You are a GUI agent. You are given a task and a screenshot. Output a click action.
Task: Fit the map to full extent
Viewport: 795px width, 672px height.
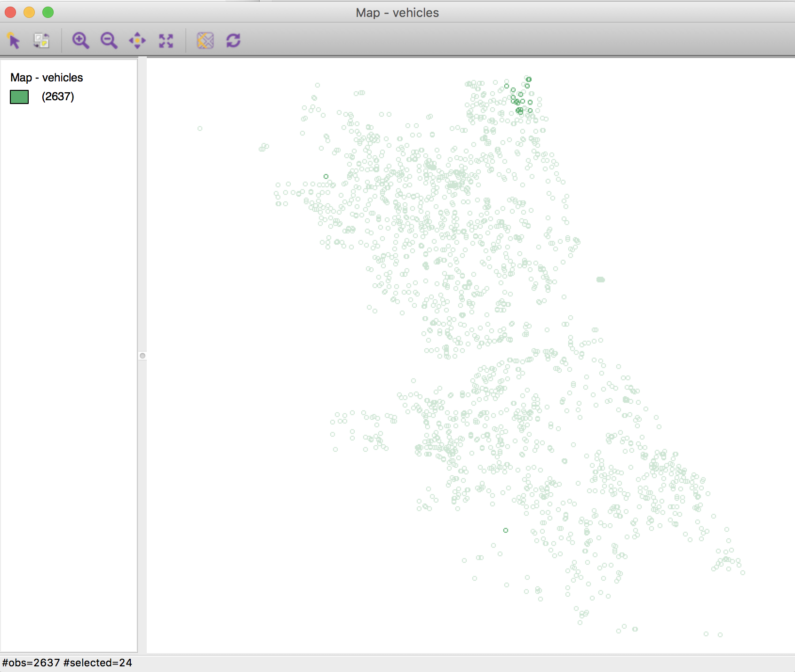click(166, 41)
